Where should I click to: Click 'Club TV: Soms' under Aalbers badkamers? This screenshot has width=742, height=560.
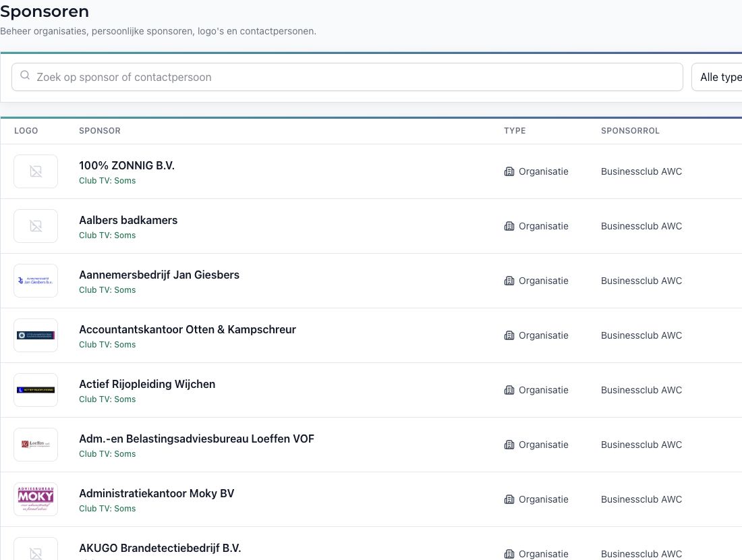pos(107,235)
